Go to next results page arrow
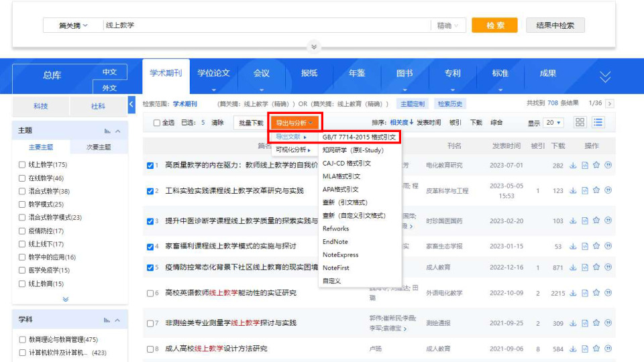This screenshot has height=362, width=644. tap(610, 103)
